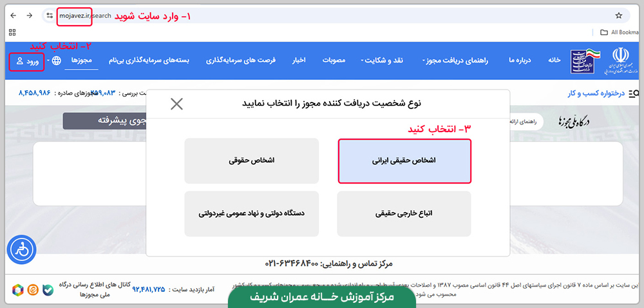Image resolution: width=644 pixels, height=308 pixels.
Task: Select اشخاص حقیقی ایرانی option
Action: 404,161
